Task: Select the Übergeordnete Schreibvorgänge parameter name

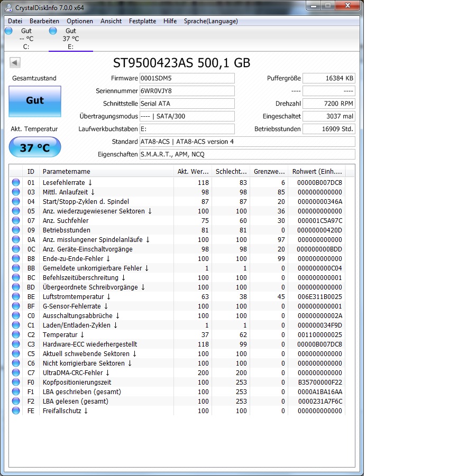Action: tap(94, 287)
